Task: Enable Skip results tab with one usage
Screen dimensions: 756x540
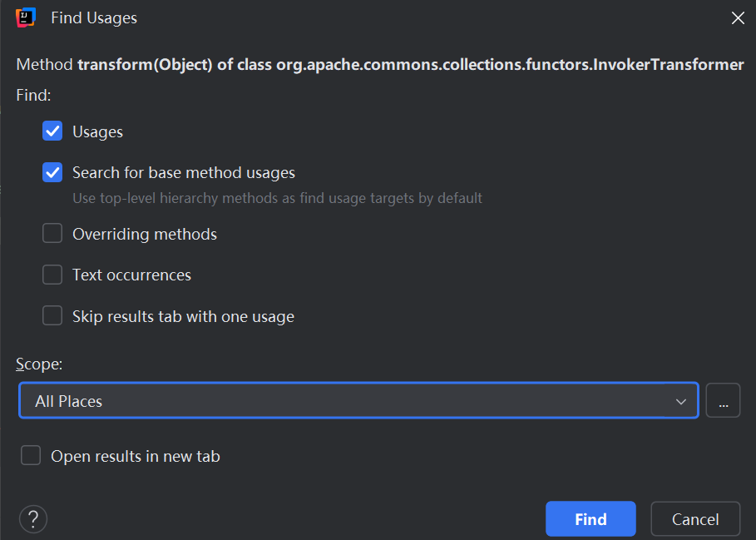Action: (x=52, y=316)
